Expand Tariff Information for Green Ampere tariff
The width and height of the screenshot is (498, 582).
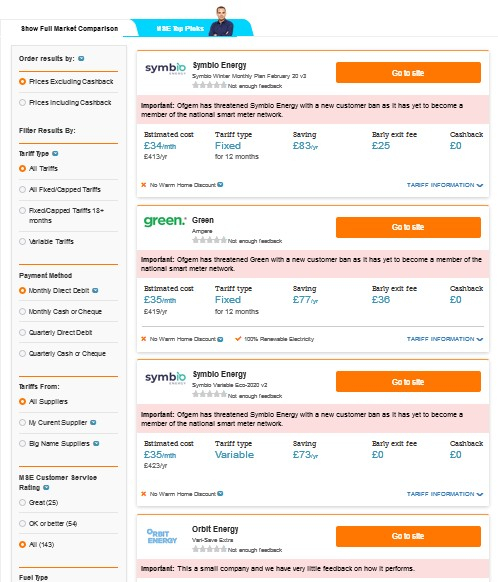[x=445, y=339]
